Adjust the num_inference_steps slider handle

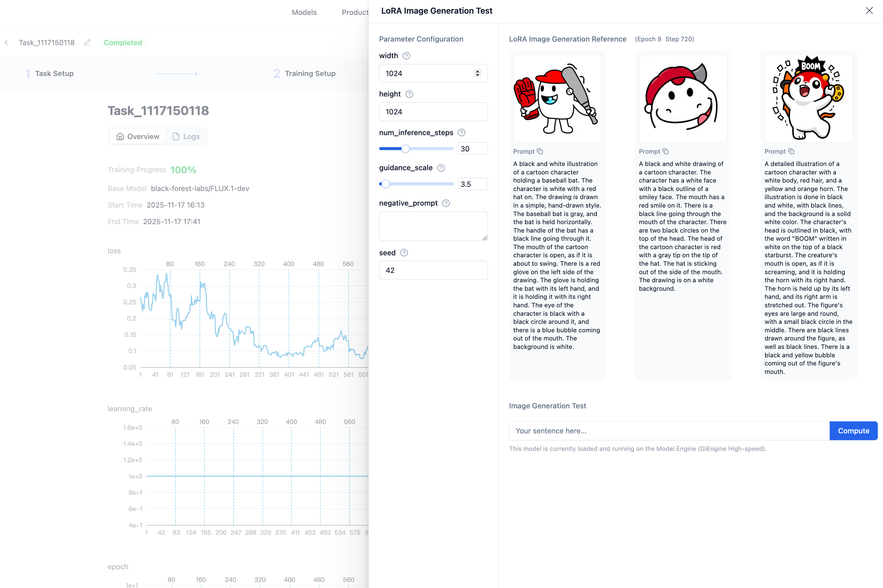(x=405, y=149)
